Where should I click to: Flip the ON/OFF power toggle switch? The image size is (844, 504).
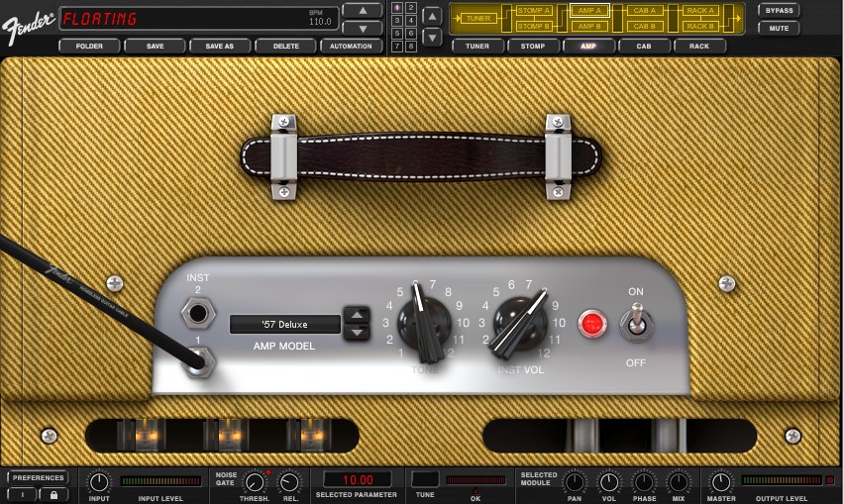pyautogui.click(x=636, y=324)
